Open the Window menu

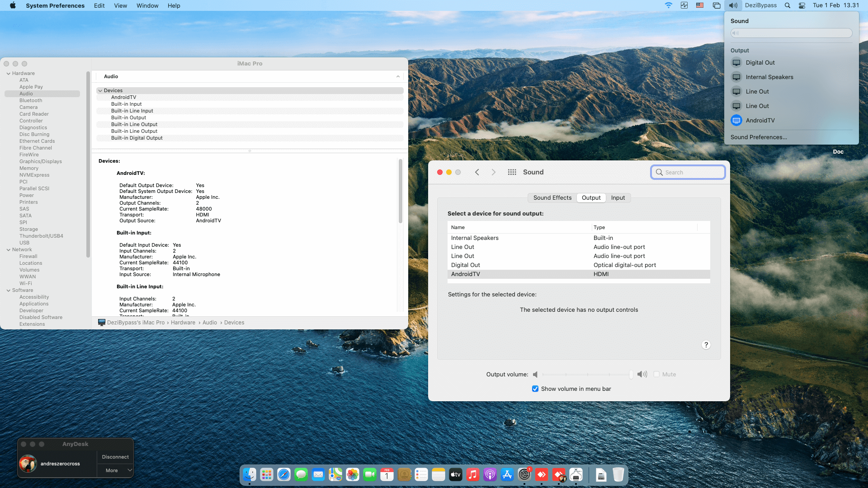[x=147, y=5]
